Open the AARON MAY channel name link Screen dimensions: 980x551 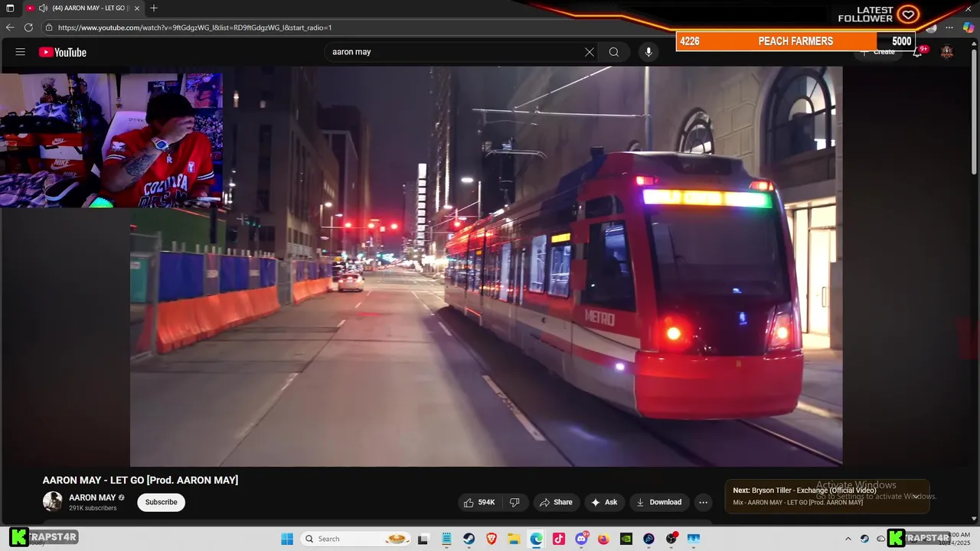[x=92, y=497]
